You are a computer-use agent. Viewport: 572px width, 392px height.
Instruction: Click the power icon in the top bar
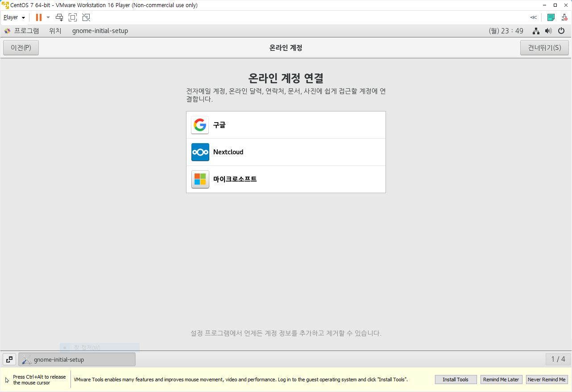(561, 31)
